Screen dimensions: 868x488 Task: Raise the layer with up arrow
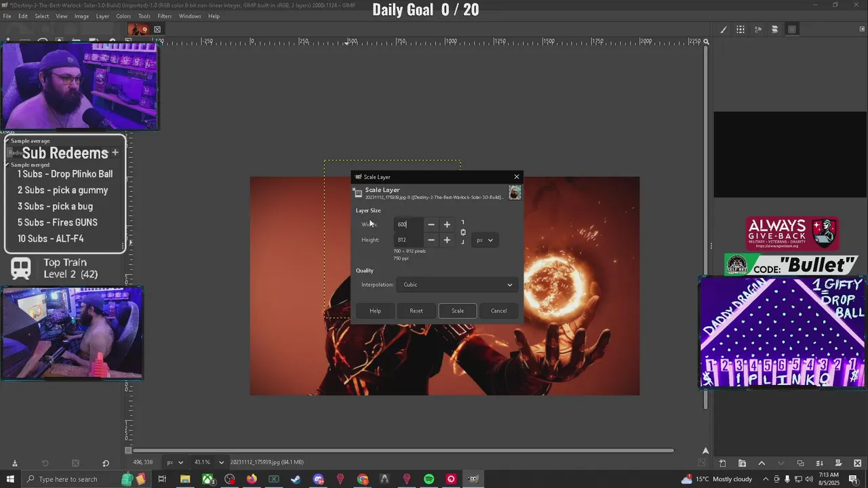pos(762,464)
